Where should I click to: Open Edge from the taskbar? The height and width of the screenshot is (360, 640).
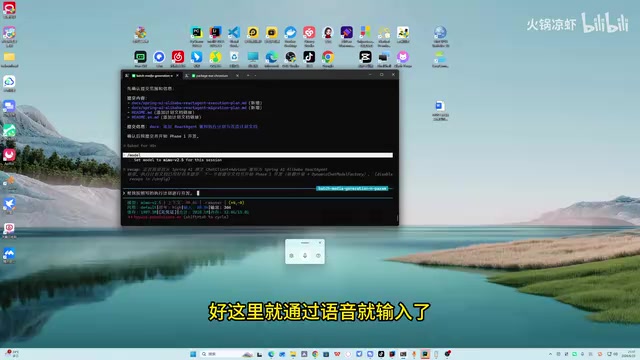[271, 354]
